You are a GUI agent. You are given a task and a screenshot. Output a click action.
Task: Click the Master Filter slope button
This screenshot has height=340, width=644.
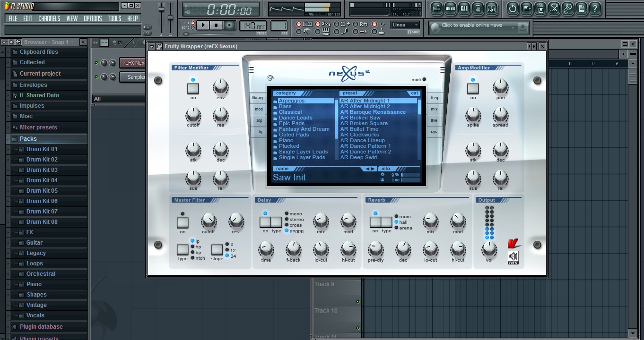(x=217, y=249)
